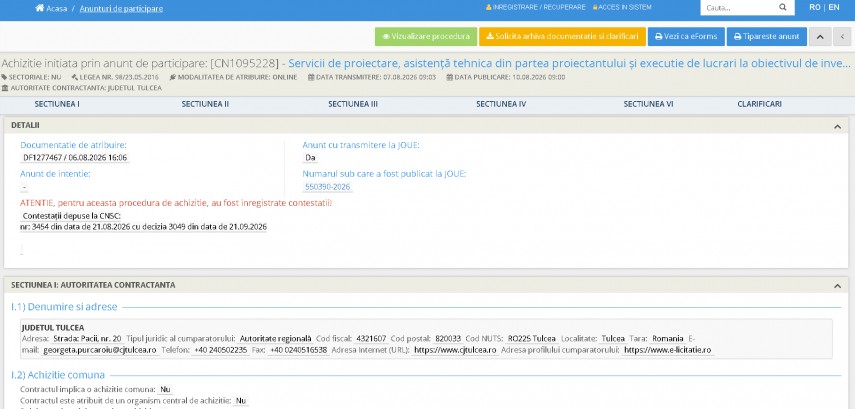Click INREGISTRARE / RECUPERARE link

point(535,8)
